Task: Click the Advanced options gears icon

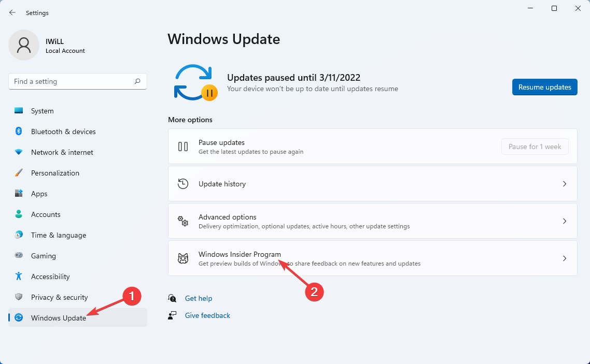Action: [183, 221]
